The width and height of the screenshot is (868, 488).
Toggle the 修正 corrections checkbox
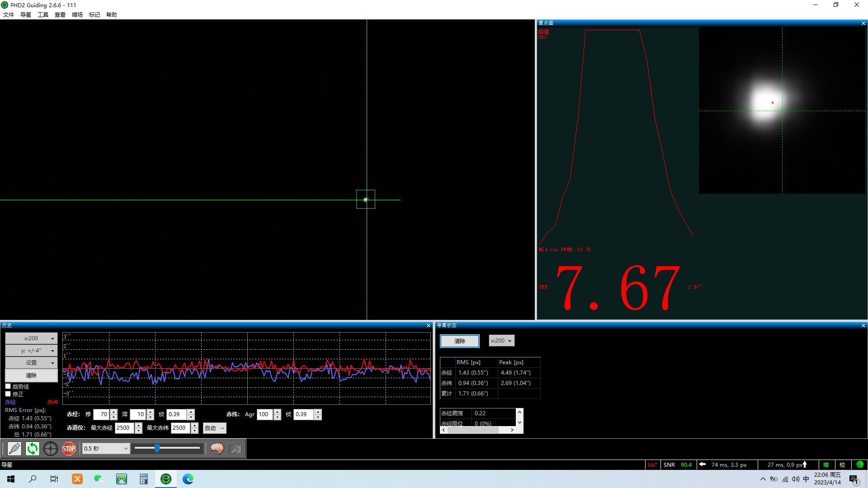pos(8,394)
